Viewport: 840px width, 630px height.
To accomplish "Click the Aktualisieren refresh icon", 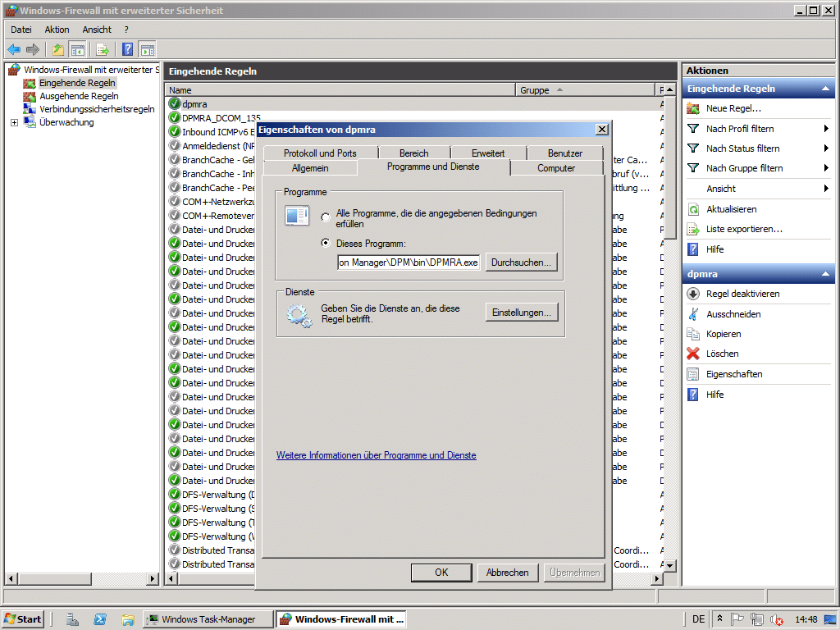I will point(693,209).
